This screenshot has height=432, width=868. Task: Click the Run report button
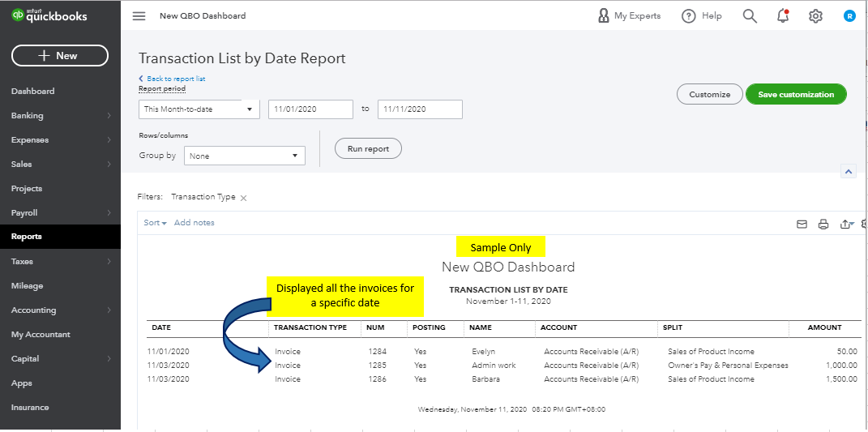click(x=368, y=148)
